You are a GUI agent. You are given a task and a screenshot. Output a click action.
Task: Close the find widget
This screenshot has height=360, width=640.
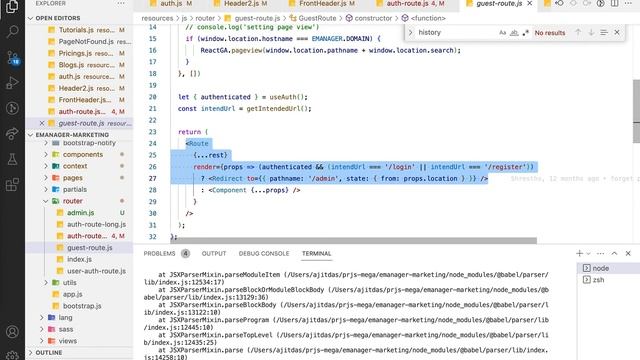(x=617, y=32)
